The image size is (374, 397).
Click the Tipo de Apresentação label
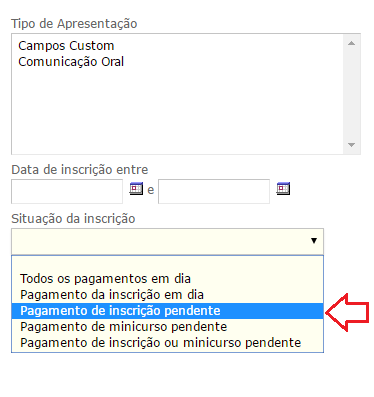pyautogui.click(x=74, y=24)
